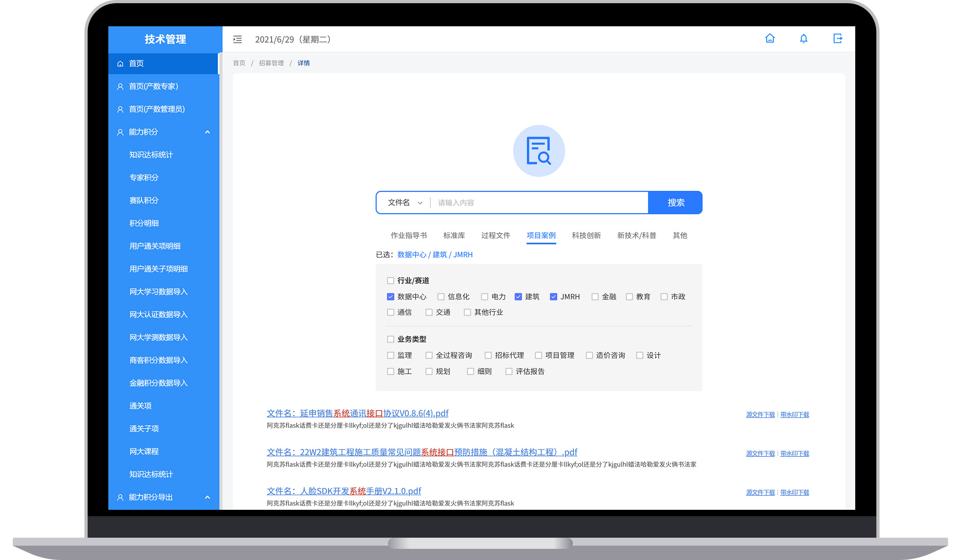Open file 人脸SDK开发系统手册V2.1.0.pdf
The image size is (960, 560).
click(x=344, y=491)
